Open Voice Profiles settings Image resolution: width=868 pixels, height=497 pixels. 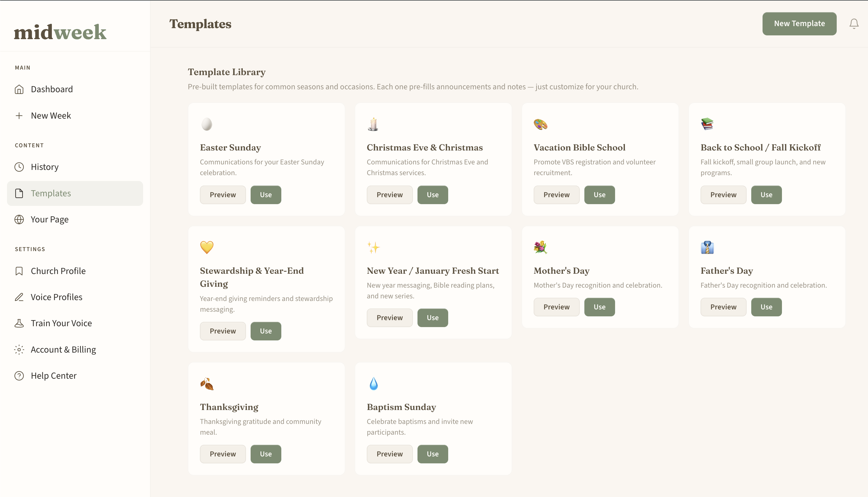pyautogui.click(x=75, y=297)
